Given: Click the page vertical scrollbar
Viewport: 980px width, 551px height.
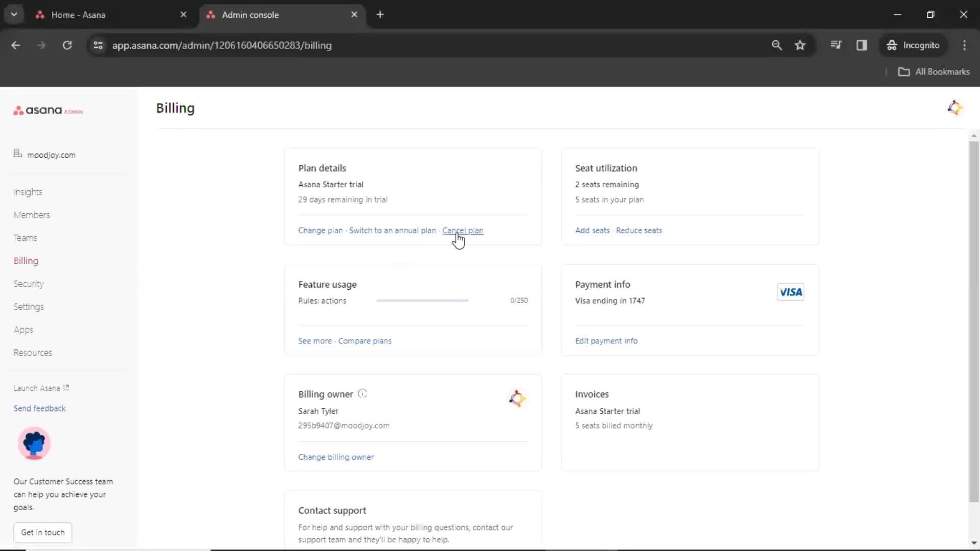Looking at the screenshot, I should tap(974, 321).
